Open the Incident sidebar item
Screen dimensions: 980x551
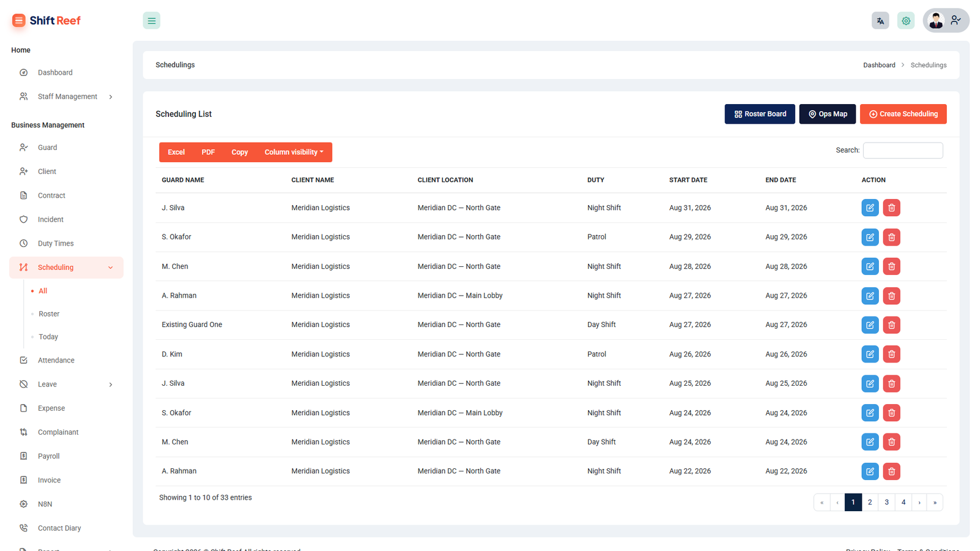(66, 219)
